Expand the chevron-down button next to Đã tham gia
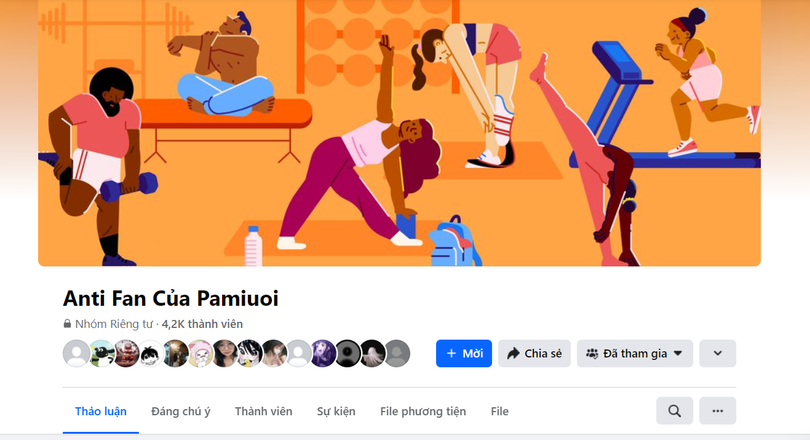Screen dimensions: 810x440 (x=718, y=353)
